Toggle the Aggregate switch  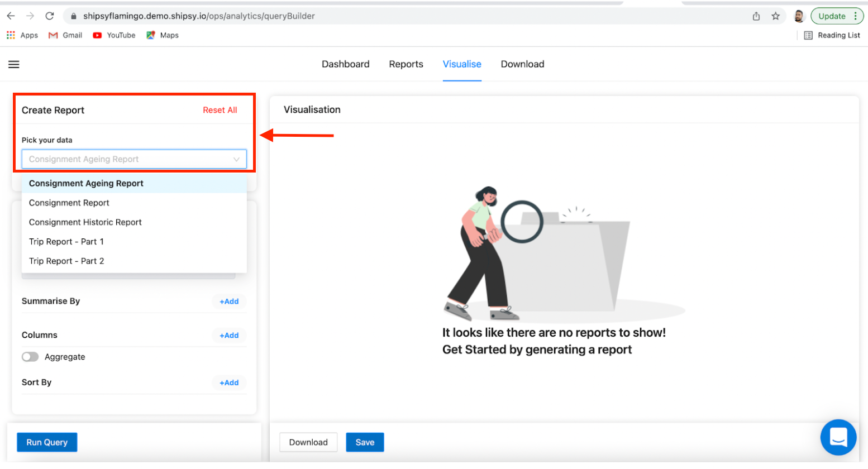30,357
